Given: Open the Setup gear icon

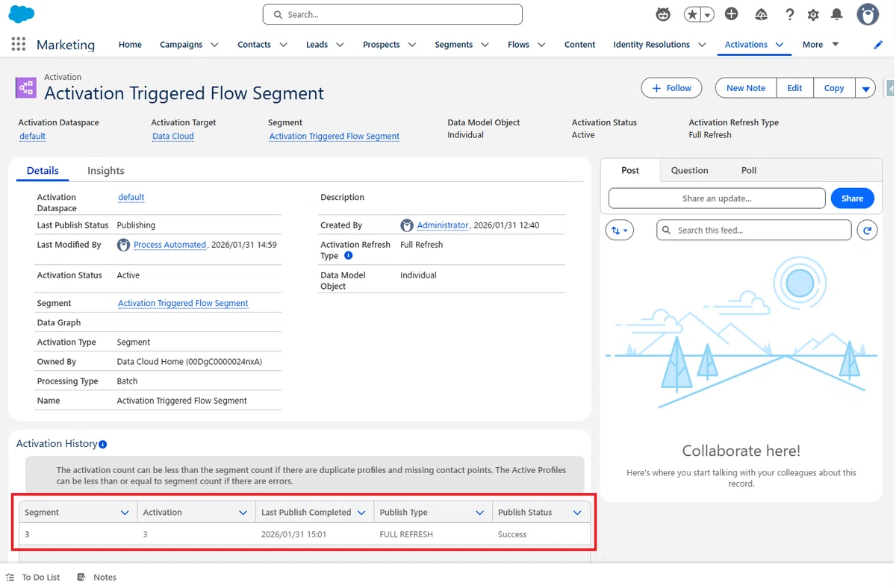Looking at the screenshot, I should 813,14.
